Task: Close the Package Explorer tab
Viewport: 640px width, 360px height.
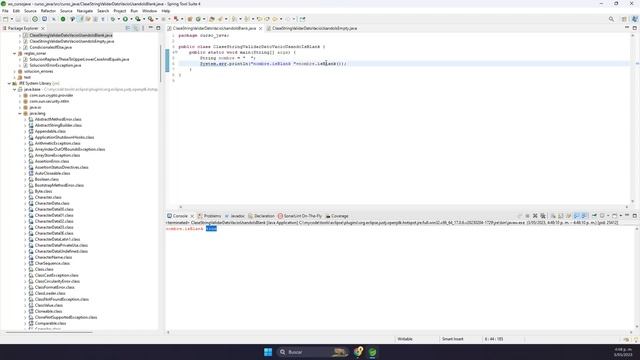Action: [43, 28]
